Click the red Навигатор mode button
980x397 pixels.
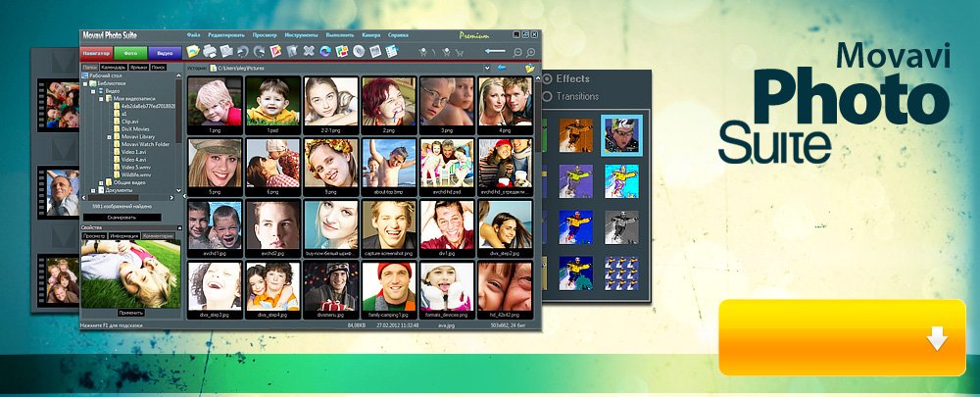(96, 53)
